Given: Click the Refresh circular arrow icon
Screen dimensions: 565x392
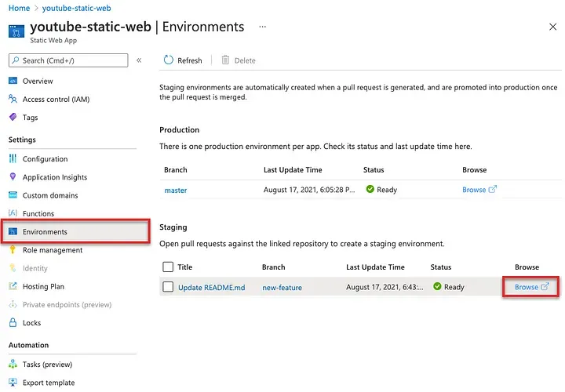Looking at the screenshot, I should (x=168, y=60).
